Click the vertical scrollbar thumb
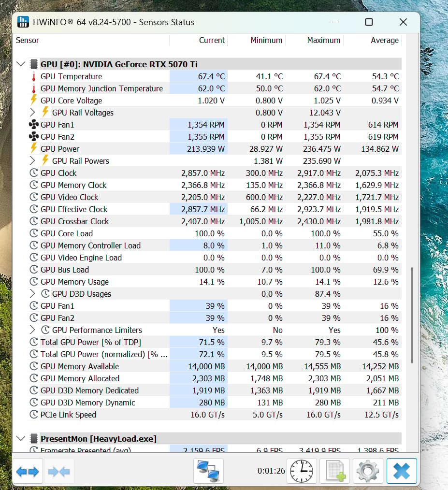Image resolution: width=448 pixels, height=490 pixels. 412,315
